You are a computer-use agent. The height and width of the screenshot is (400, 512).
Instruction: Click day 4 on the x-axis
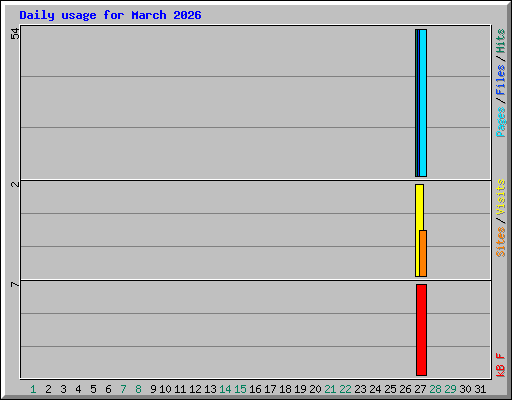78,389
